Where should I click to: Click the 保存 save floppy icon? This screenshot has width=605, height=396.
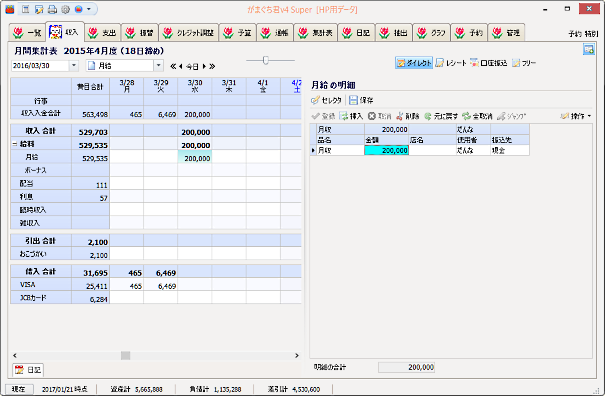(x=353, y=100)
